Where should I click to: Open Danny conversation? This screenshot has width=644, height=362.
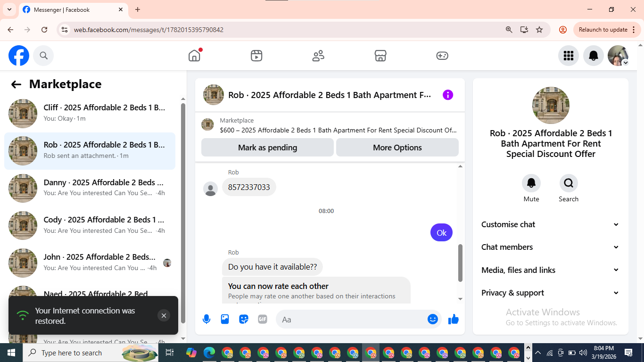tap(90, 188)
